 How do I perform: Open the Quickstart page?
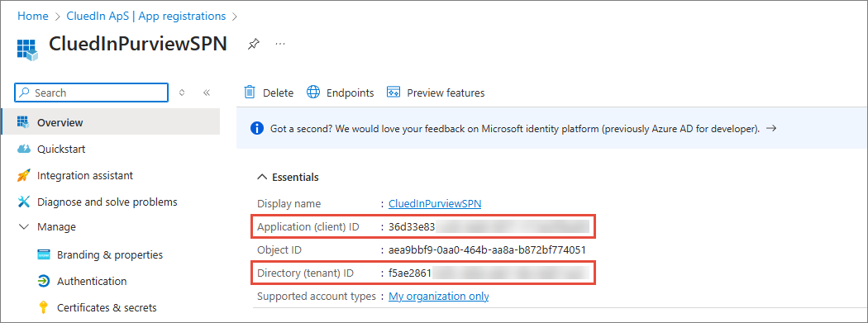pyautogui.click(x=61, y=150)
